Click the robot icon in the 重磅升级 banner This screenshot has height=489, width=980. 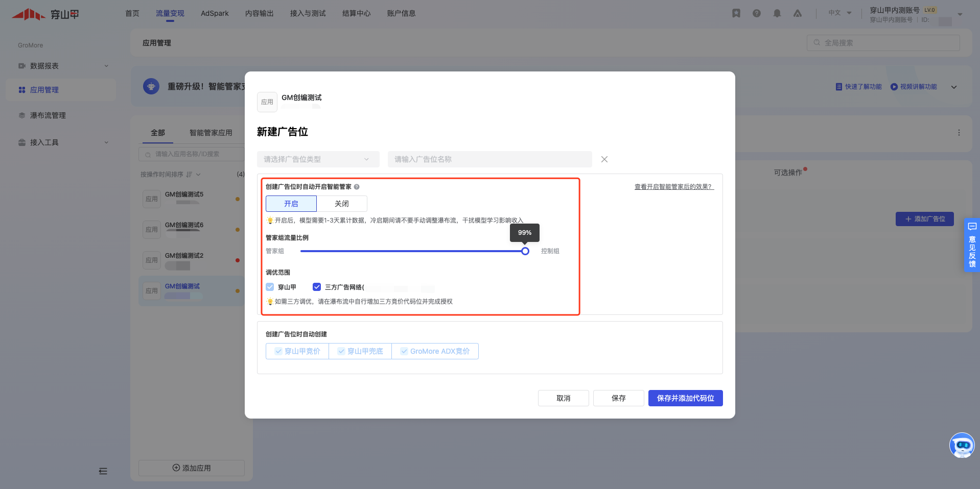[x=151, y=86]
